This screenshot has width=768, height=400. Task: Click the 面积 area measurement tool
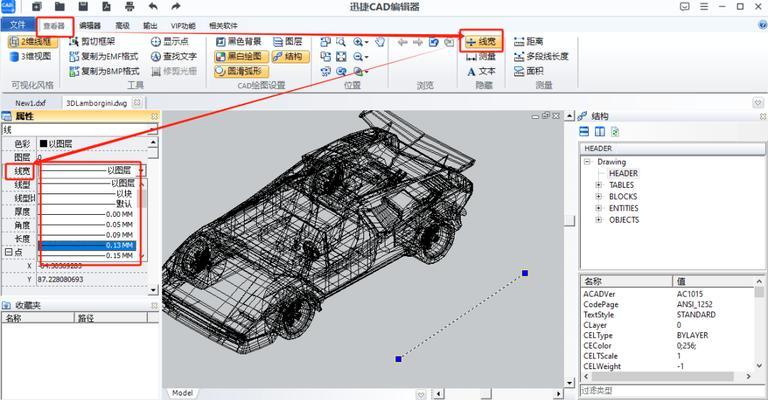[x=529, y=71]
